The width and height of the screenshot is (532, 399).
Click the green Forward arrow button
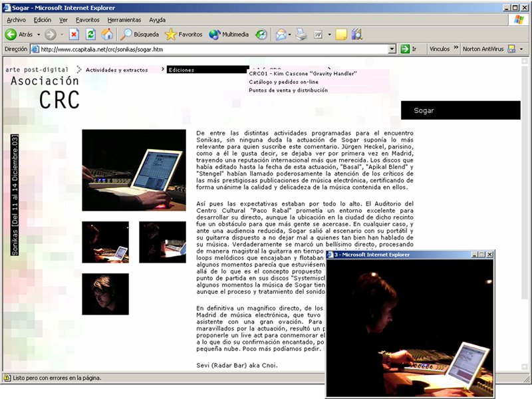point(51,35)
